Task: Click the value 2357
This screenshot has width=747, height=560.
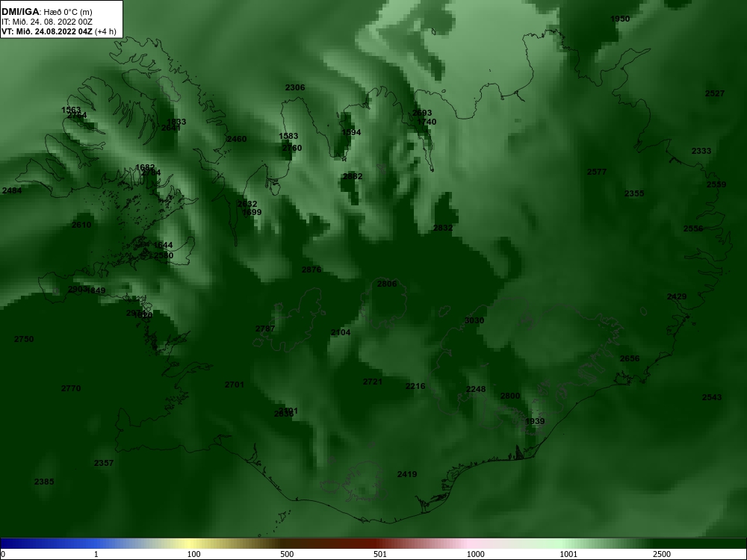Action: [104, 463]
